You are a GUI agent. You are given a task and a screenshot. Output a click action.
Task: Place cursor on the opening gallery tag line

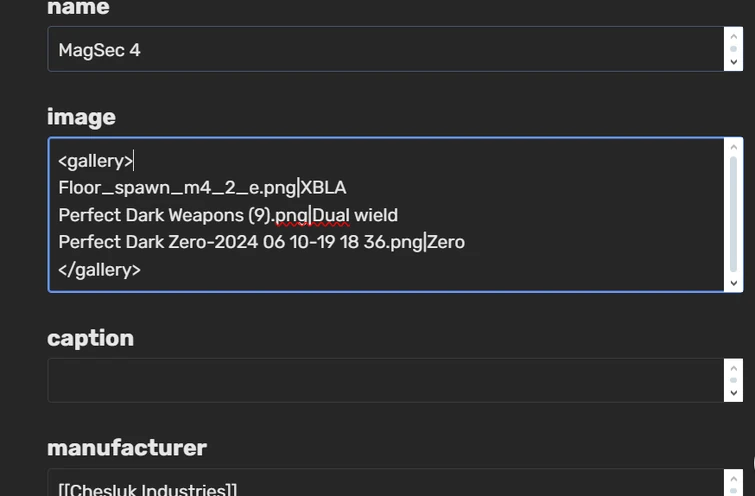pyautogui.click(x=95, y=161)
